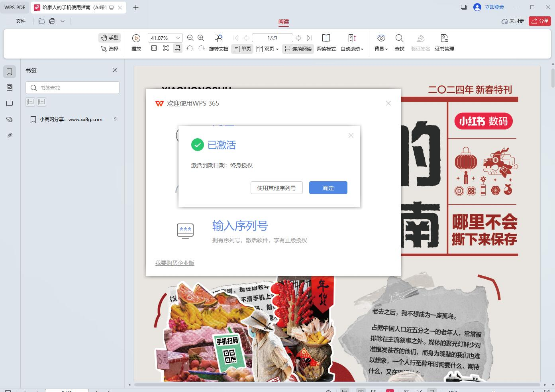The image size is (555, 392).
Task: Click the red Share (分享) button
Action: coord(540,21)
